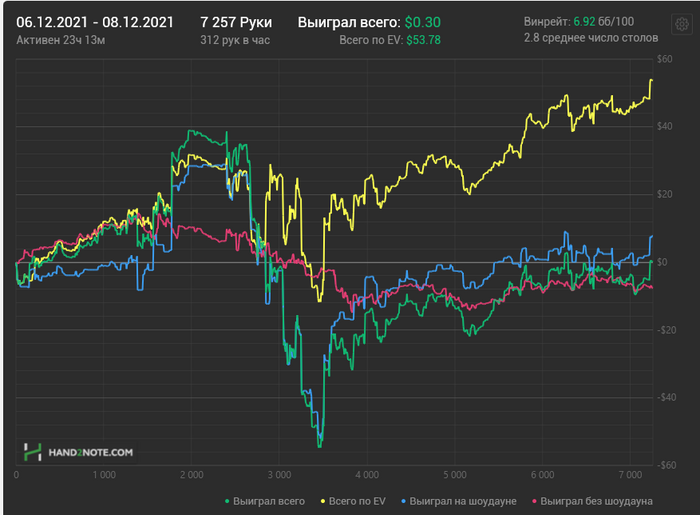The width and height of the screenshot is (700, 515).
Task: Click '2.8 среднее число столов' text
Action: 591,38
